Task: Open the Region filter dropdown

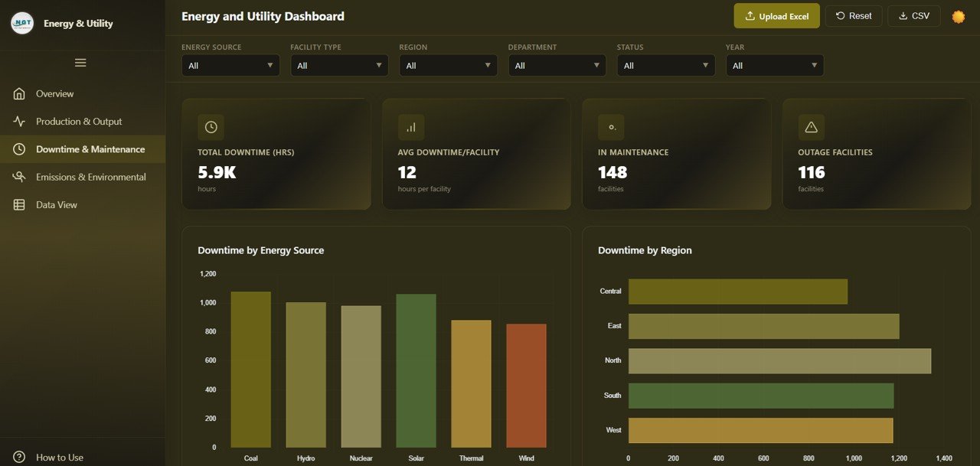Action: pyautogui.click(x=448, y=65)
